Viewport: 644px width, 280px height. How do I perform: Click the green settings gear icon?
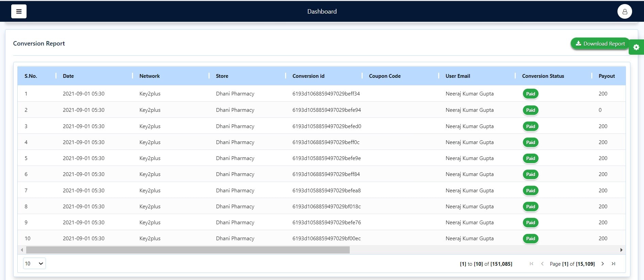636,47
